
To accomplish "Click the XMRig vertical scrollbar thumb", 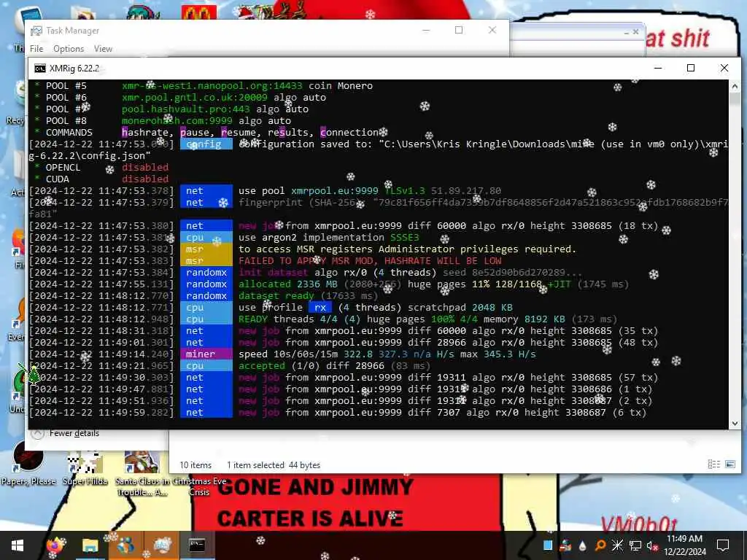I will coord(735,99).
